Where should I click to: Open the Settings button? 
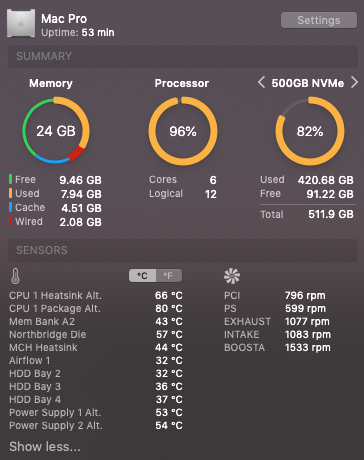[319, 20]
